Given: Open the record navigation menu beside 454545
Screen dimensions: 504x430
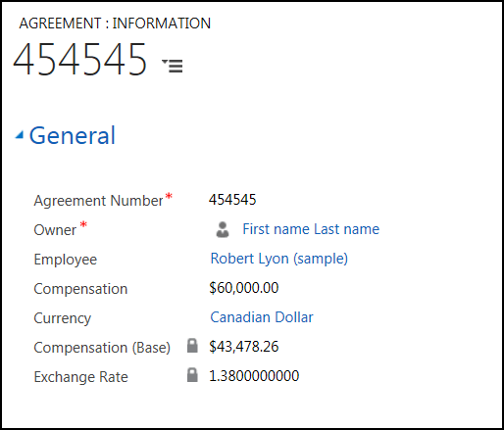Looking at the screenshot, I should [173, 66].
